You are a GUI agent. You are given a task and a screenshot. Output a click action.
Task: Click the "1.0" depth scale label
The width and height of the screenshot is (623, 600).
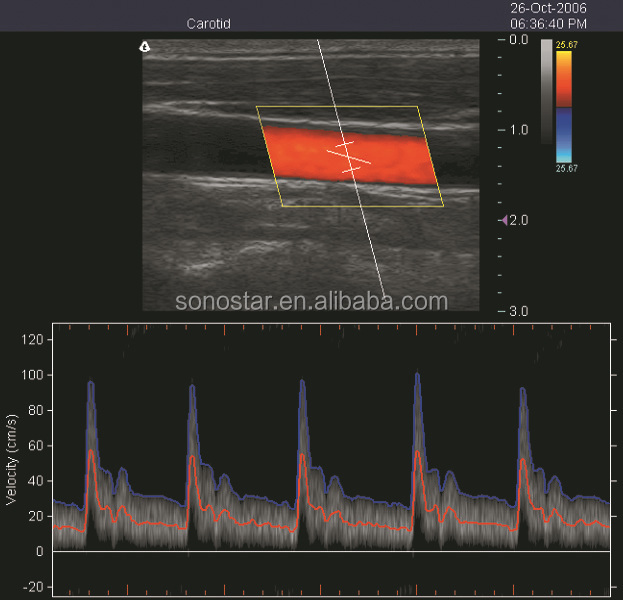click(x=519, y=130)
